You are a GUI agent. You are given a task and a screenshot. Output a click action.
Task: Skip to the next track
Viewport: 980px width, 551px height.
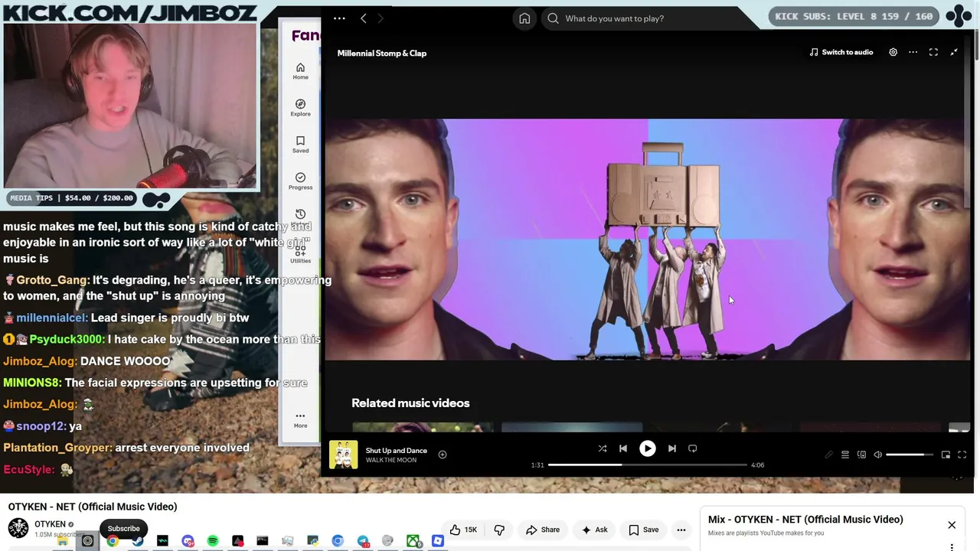point(671,448)
